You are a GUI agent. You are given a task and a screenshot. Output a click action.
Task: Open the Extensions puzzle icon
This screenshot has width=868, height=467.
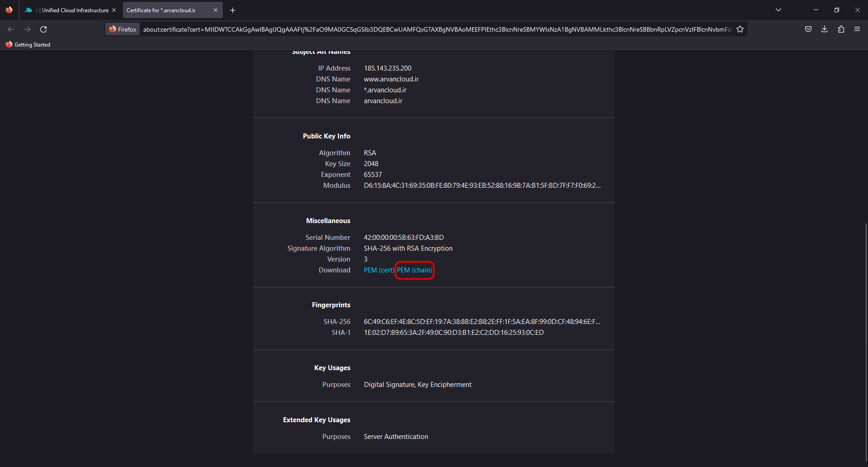coord(841,29)
